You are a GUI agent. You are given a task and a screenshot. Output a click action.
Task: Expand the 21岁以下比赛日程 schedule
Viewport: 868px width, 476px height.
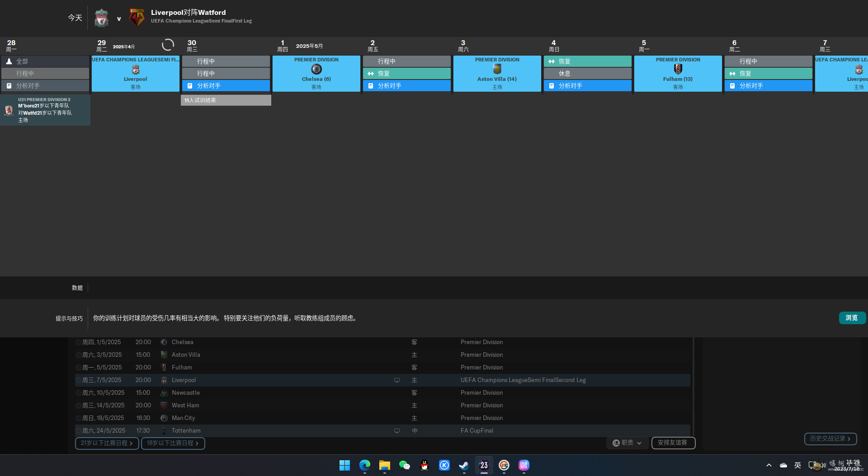(x=107, y=443)
